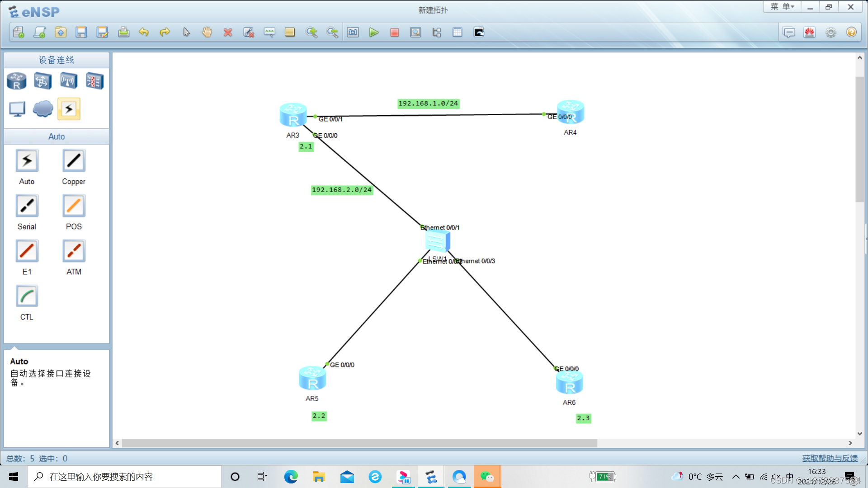The image size is (868, 488).
Task: Click the show grid toolbar icon
Action: pyautogui.click(x=458, y=32)
